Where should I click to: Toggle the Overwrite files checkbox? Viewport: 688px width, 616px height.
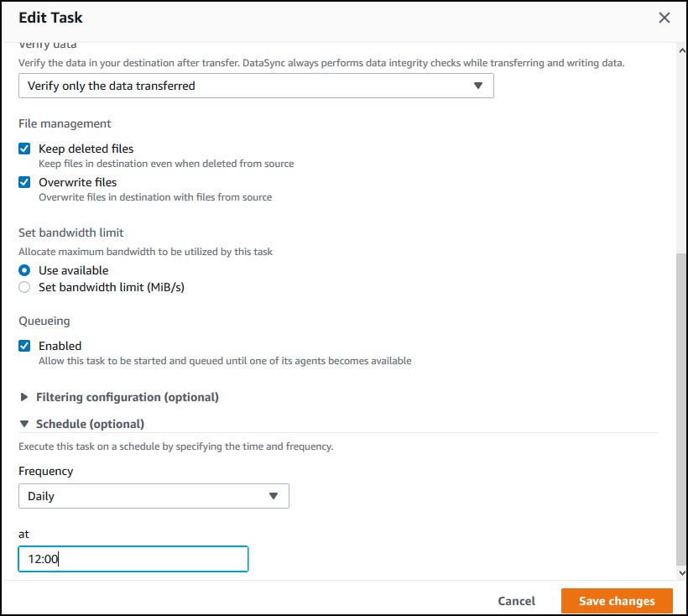(x=24, y=182)
